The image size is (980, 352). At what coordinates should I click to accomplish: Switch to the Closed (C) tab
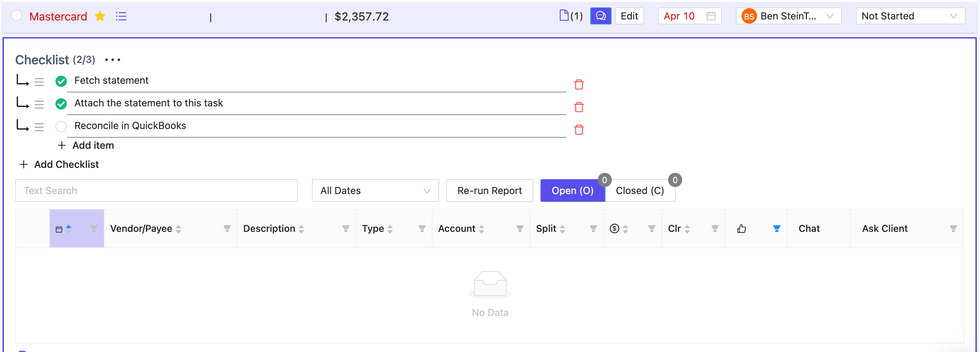(640, 190)
